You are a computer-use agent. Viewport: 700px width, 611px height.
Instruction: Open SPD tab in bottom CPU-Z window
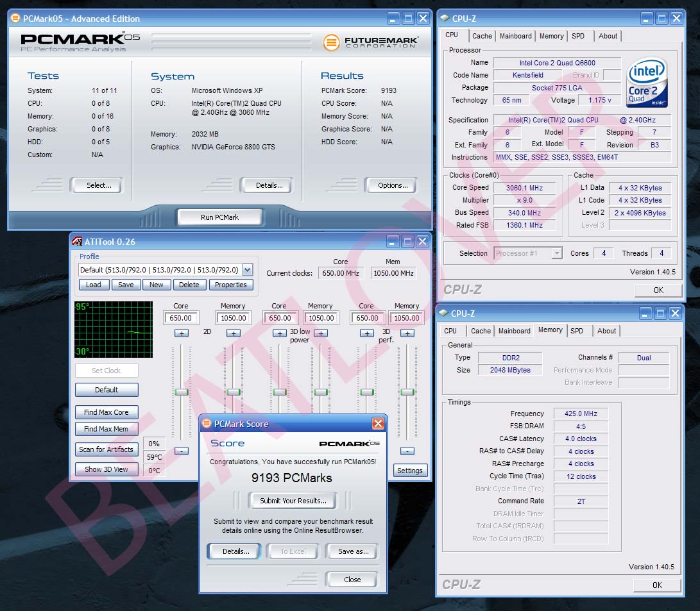coord(577,331)
